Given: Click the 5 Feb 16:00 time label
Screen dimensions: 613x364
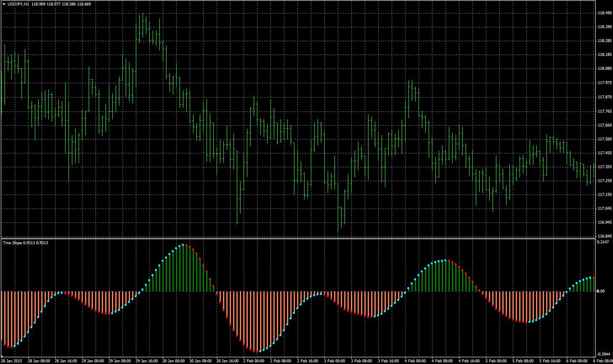Looking at the screenshot, I should click(x=551, y=361).
